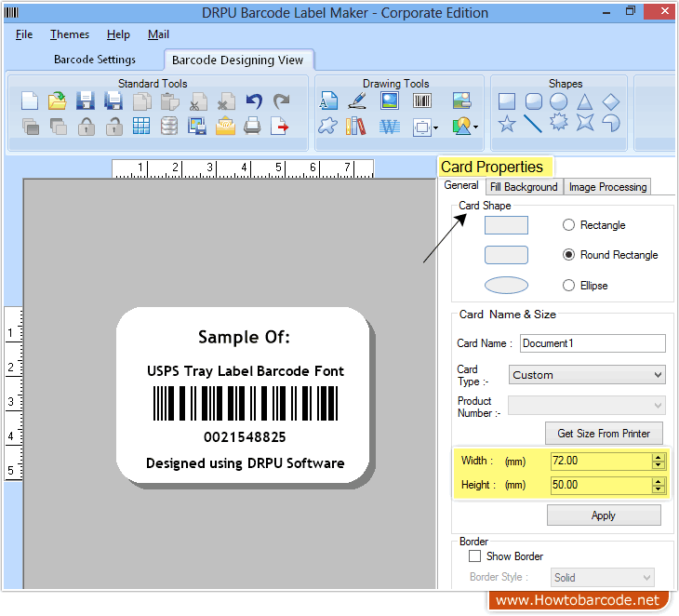679x616 pixels.
Task: Click the Undo arrow icon
Action: (254, 101)
